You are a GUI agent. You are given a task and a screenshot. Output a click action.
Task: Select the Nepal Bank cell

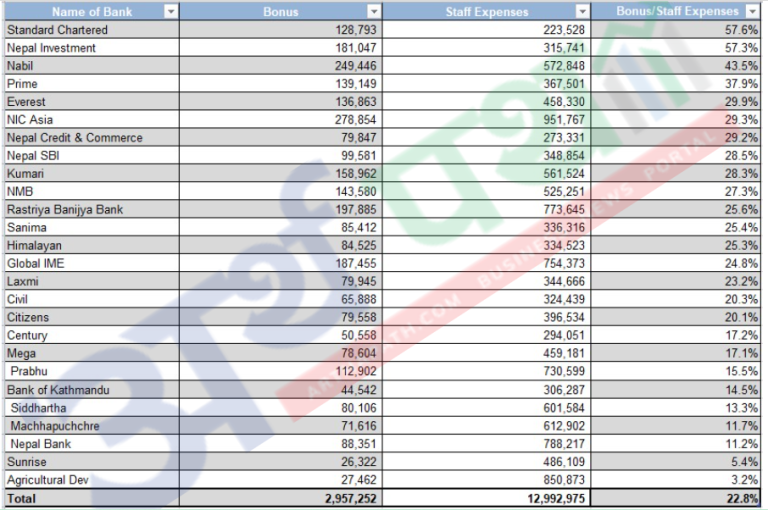(x=92, y=444)
